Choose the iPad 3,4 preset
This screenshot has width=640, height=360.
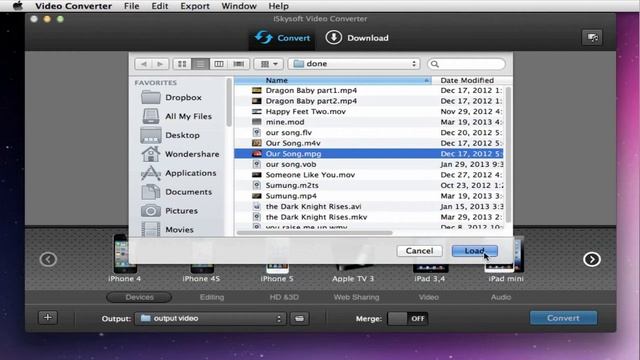pyautogui.click(x=430, y=273)
